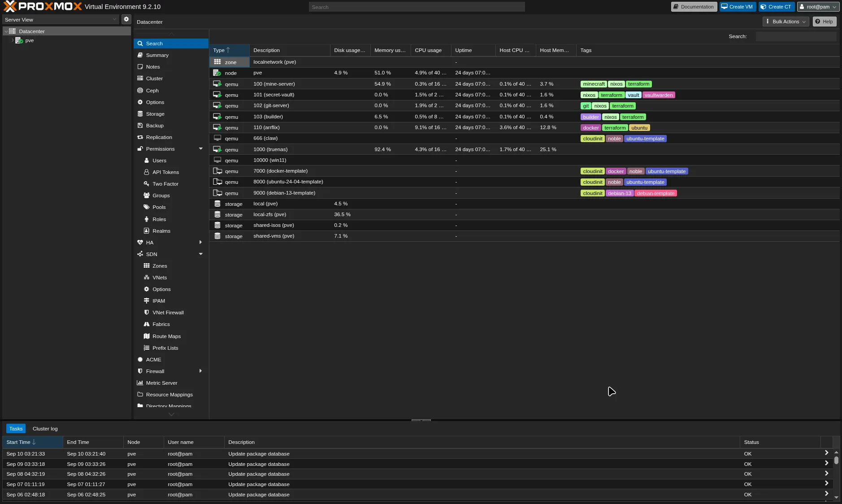Viewport: 842px width, 504px height.
Task: Click the vaultwarden tag on secret-vault
Action: [x=659, y=95]
